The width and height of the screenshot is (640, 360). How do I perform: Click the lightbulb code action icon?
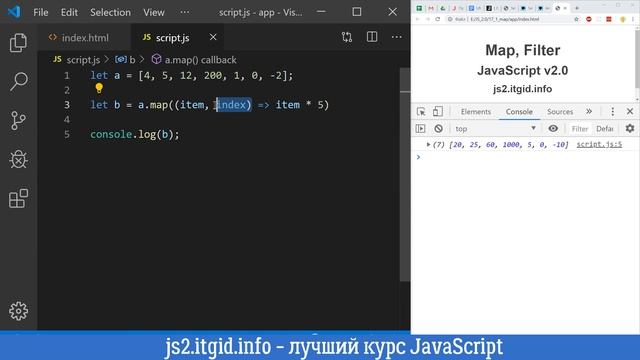(x=99, y=88)
